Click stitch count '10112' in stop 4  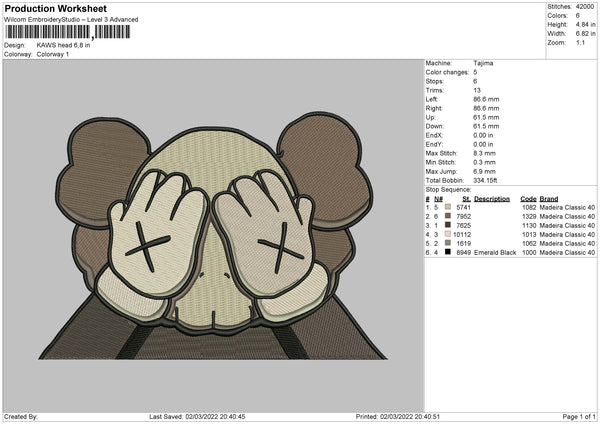462,235
